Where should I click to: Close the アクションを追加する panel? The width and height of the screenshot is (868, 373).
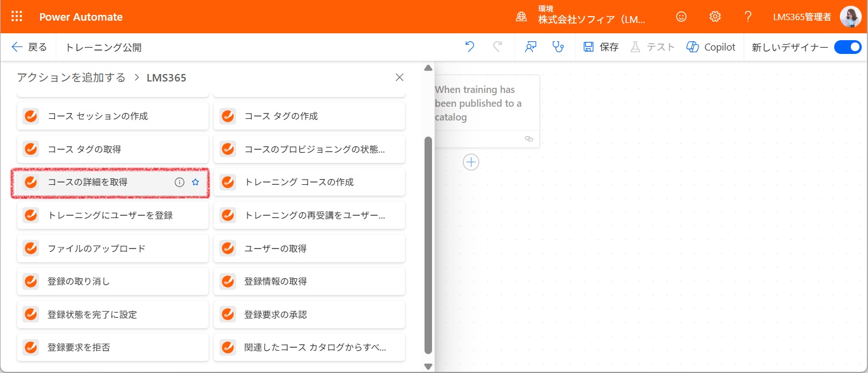pos(400,77)
